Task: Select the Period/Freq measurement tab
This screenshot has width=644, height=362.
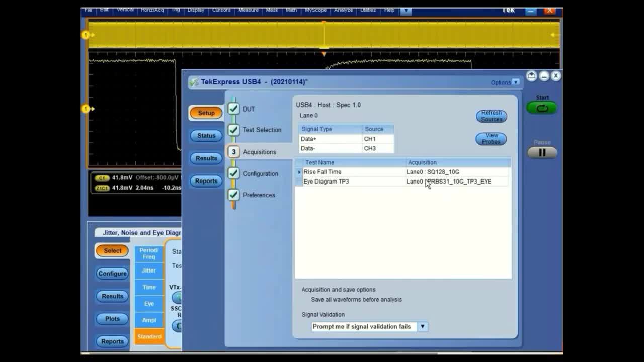Action: click(149, 254)
